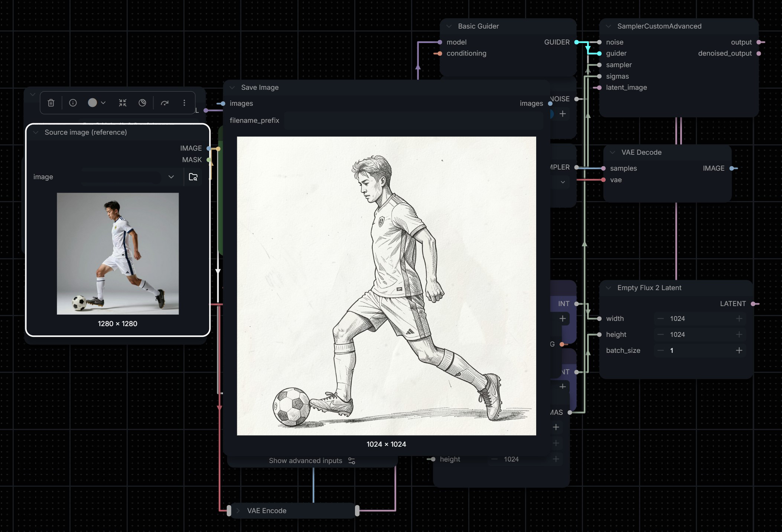Open the node color picker swatch
This screenshot has height=532, width=782.
pos(92,103)
